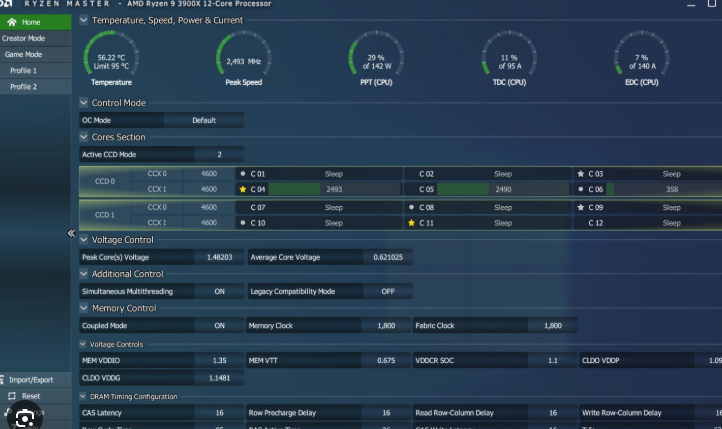This screenshot has width=722, height=429.
Task: Click Peak Core(s) Voltage value 1.48203
Action: pos(219,257)
